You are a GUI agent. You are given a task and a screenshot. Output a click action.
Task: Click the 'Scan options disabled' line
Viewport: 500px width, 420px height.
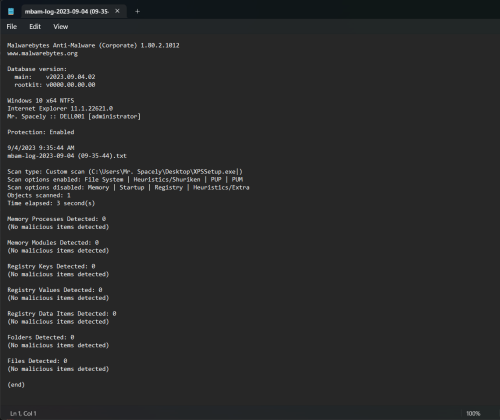pos(128,188)
